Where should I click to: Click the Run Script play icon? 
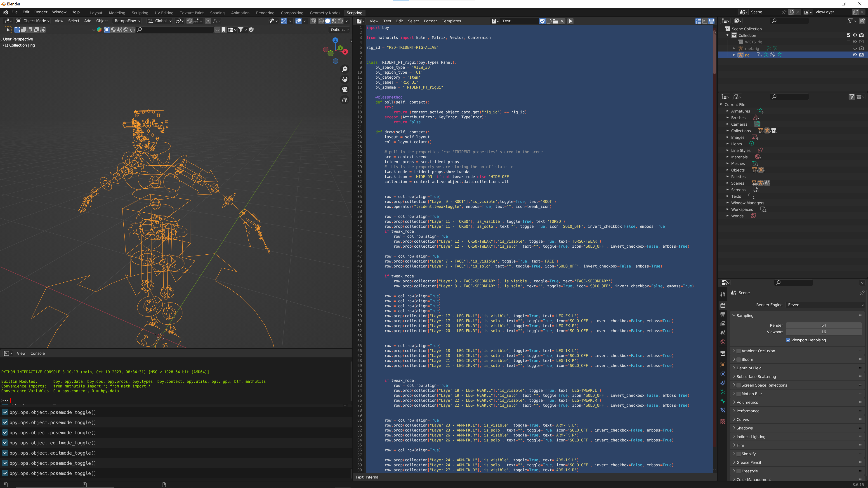[x=570, y=21]
